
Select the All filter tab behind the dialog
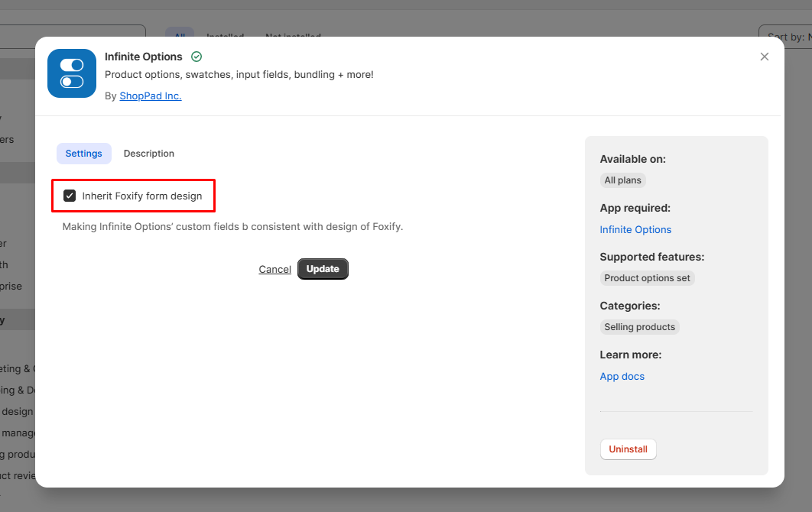(x=180, y=33)
